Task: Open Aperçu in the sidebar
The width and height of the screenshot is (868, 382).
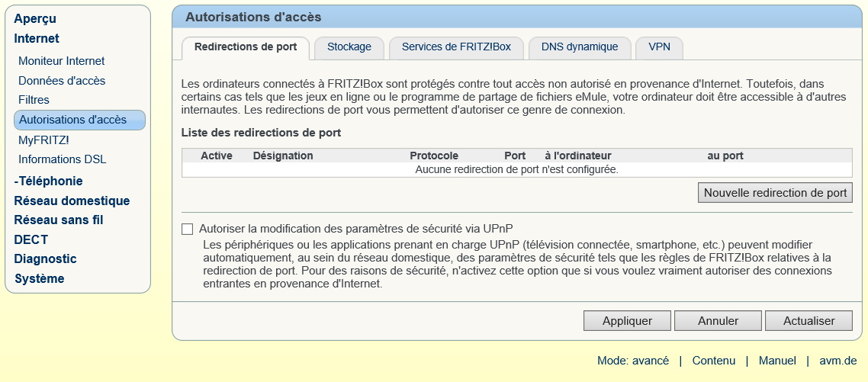Action: 35,19
